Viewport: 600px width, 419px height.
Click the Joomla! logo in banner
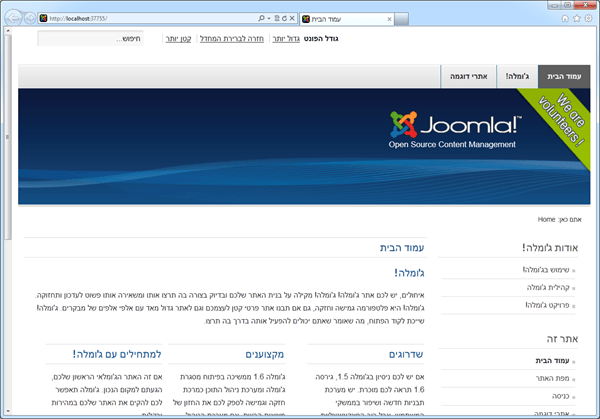[455, 129]
